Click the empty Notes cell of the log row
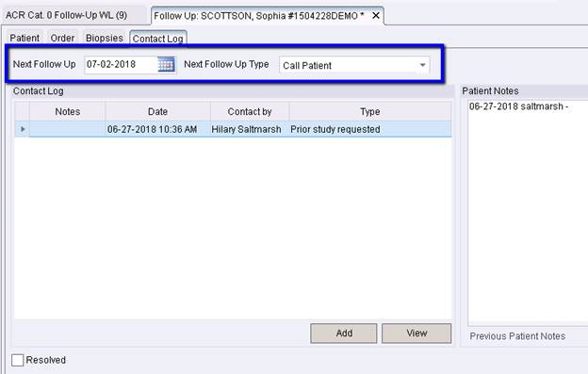588x374 pixels. (68, 129)
